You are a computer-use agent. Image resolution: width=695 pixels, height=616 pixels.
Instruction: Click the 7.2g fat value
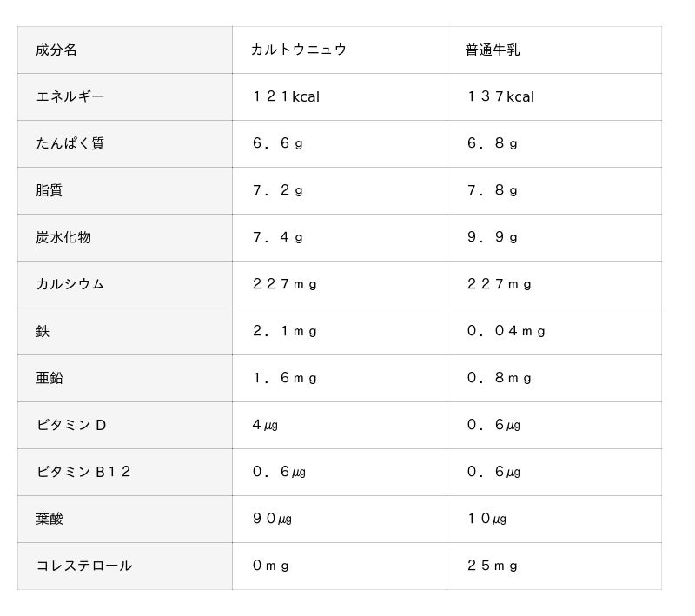click(x=278, y=190)
